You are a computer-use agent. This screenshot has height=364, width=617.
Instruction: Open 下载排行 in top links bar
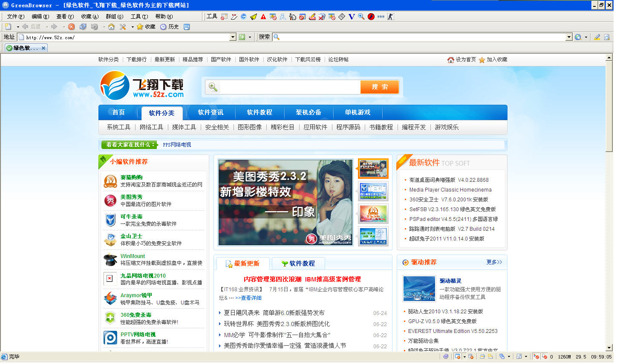136,60
